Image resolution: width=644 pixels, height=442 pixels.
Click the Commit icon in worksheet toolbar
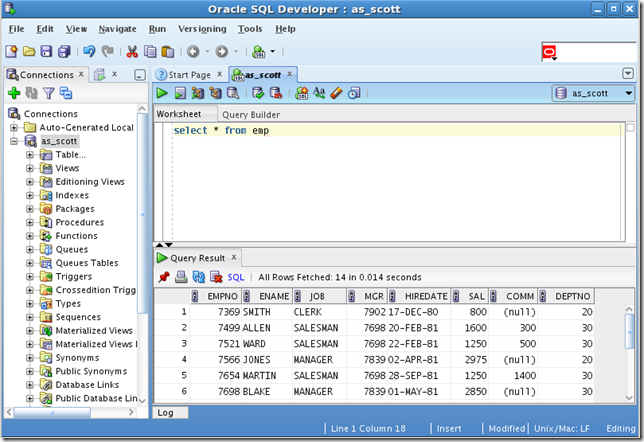click(x=259, y=93)
